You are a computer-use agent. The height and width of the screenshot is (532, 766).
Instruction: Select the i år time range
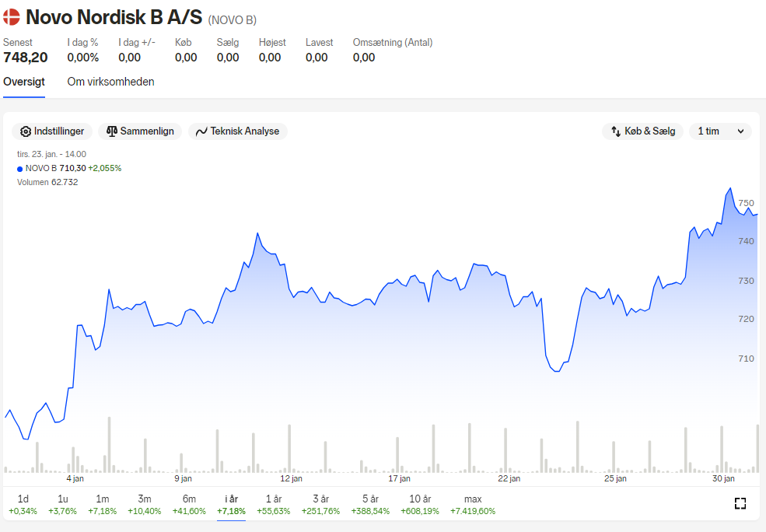point(231,505)
